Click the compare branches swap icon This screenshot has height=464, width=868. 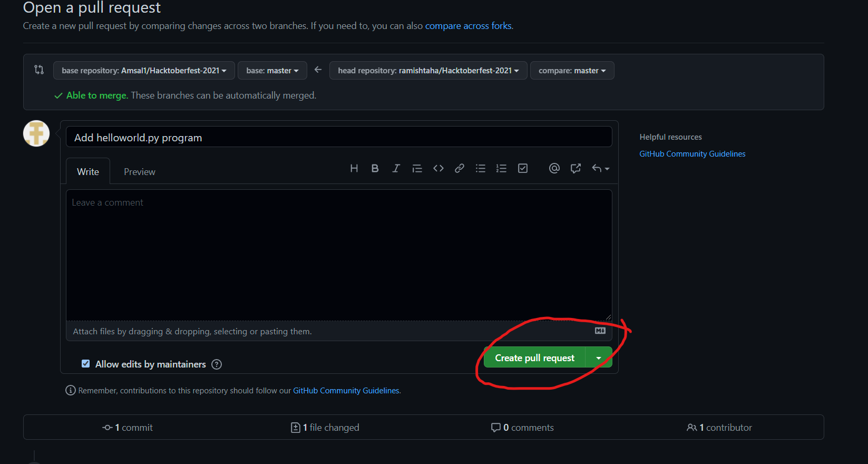pyautogui.click(x=39, y=70)
